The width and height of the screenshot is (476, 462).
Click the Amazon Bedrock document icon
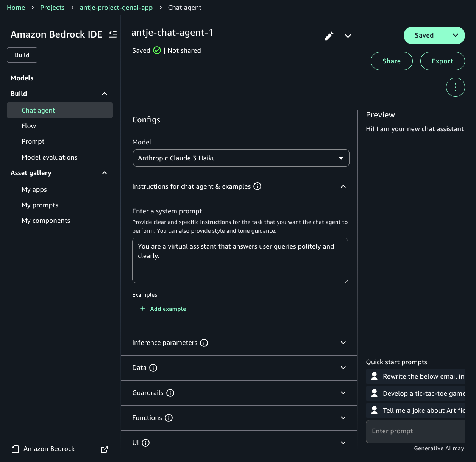tap(15, 449)
